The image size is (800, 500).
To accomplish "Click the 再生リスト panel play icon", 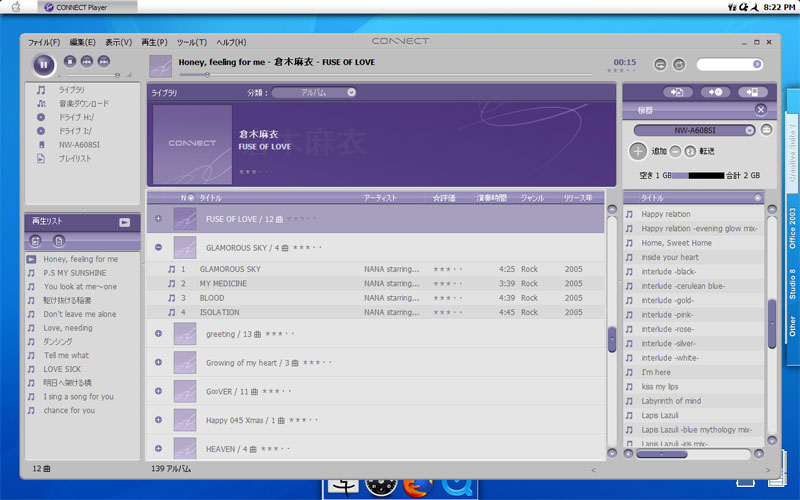I will [x=124, y=222].
